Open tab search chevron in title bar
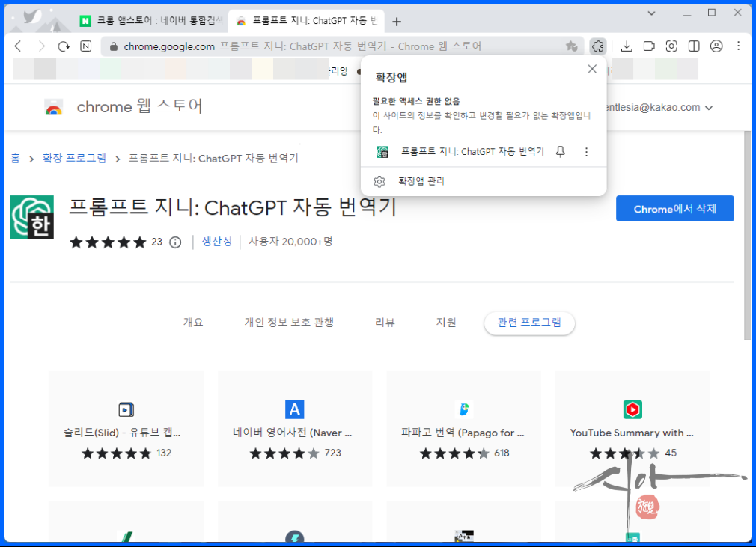This screenshot has width=756, height=547. pos(651,13)
